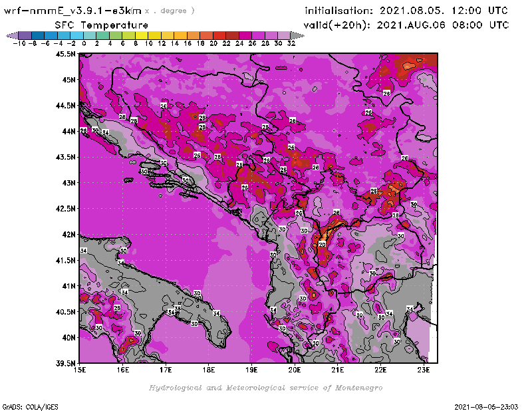Image resolution: width=532 pixels, height=411 pixels.
Task: Pick the red swatch between 20 and 22
Action: [x=219, y=35]
